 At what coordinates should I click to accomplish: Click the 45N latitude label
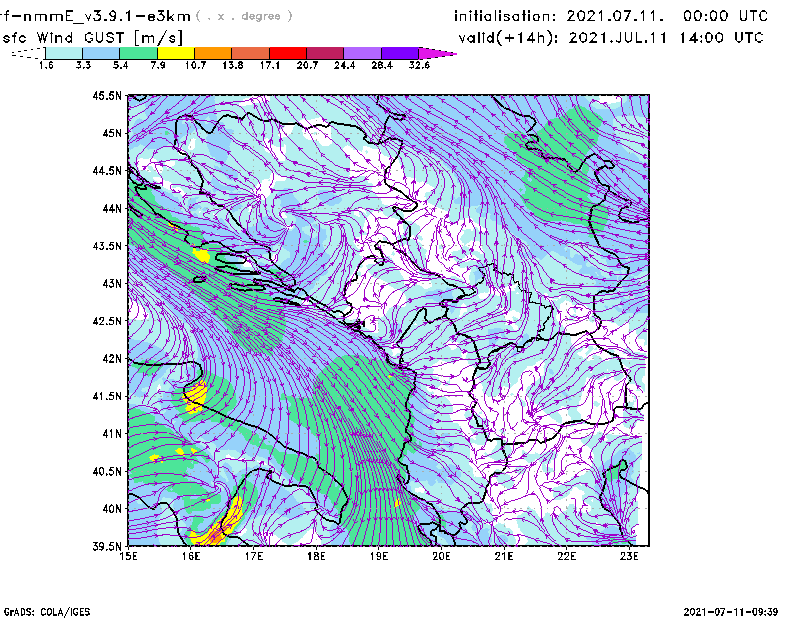[113, 133]
